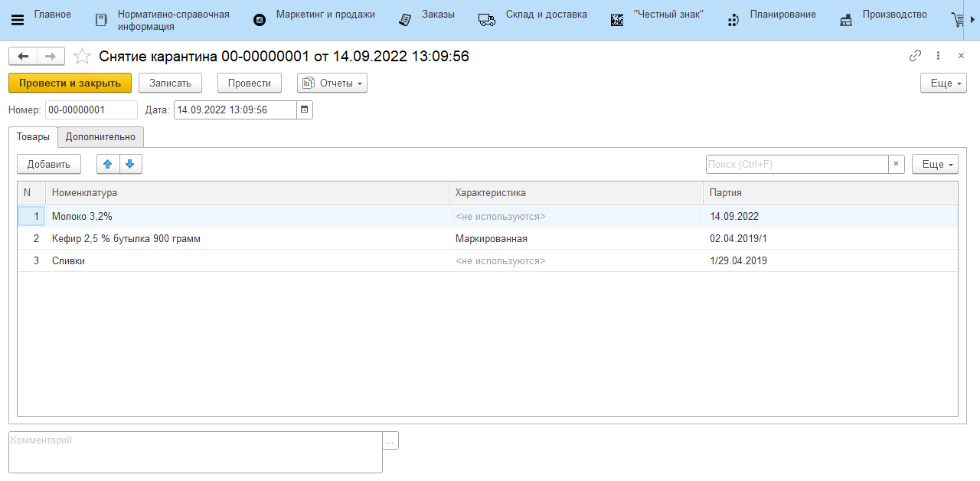The width and height of the screenshot is (980, 481).
Task: Click the back navigation arrow
Action: point(23,56)
